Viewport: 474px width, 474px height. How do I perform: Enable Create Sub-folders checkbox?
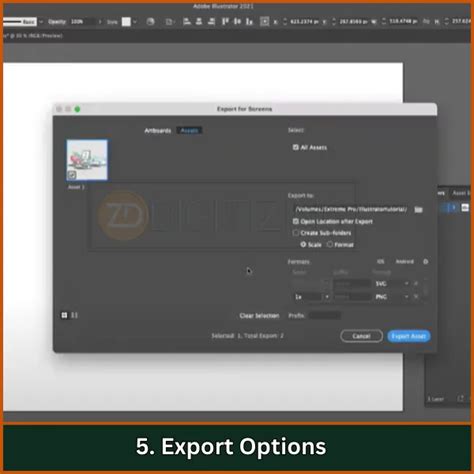pyautogui.click(x=295, y=233)
